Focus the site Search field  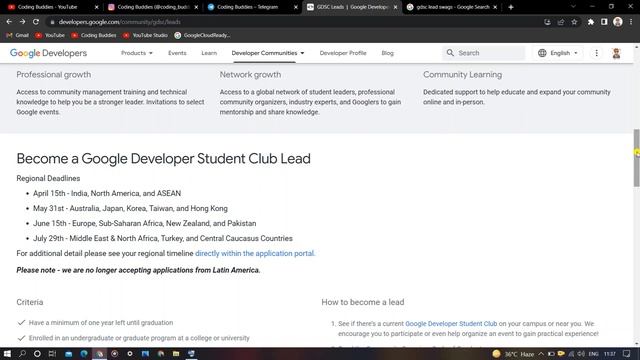tap(484, 53)
